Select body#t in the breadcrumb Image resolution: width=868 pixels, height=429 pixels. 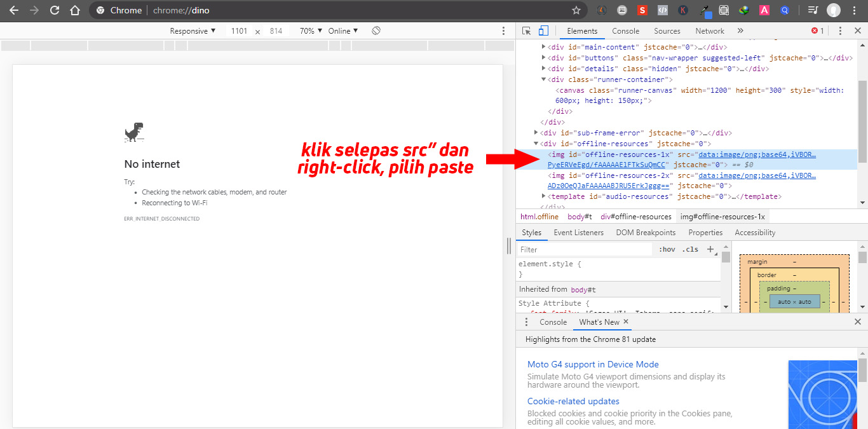tap(580, 217)
